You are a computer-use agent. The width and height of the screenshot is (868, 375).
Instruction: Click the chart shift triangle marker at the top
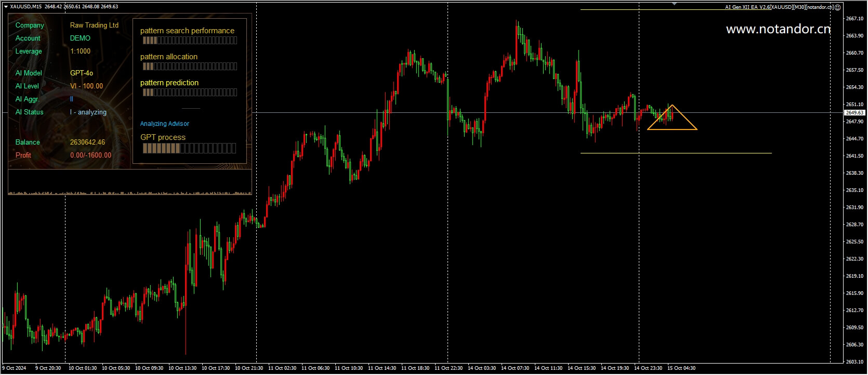pos(674,4)
